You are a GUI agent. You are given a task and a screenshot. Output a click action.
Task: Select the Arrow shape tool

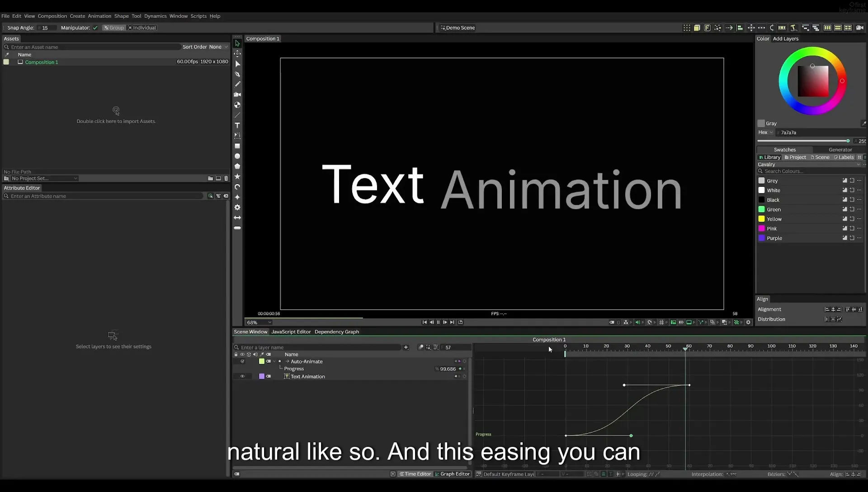[x=237, y=218]
